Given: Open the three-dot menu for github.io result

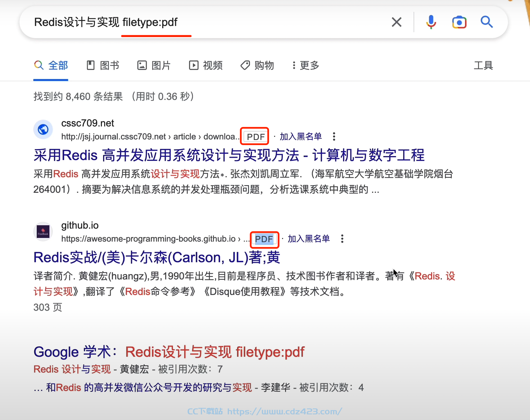Looking at the screenshot, I should (342, 239).
